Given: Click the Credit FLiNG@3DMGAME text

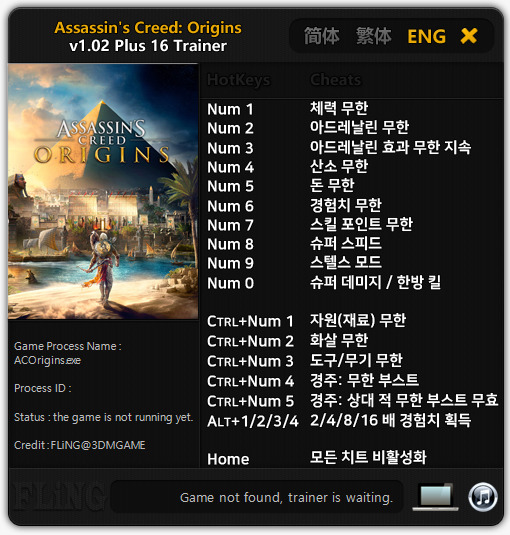Looking at the screenshot, I should pyautogui.click(x=80, y=445).
